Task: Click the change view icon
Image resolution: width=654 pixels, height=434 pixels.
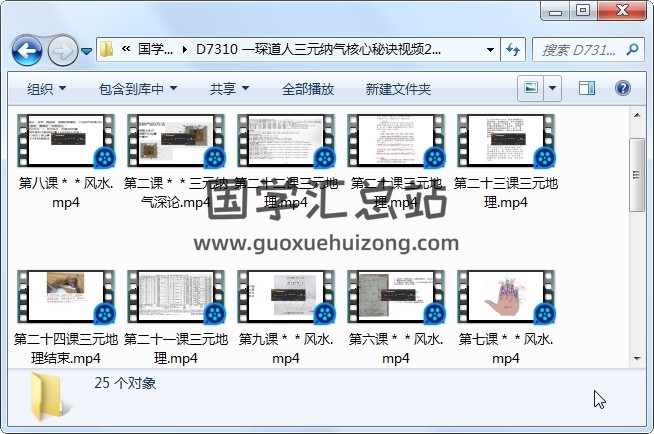Action: coord(531,89)
